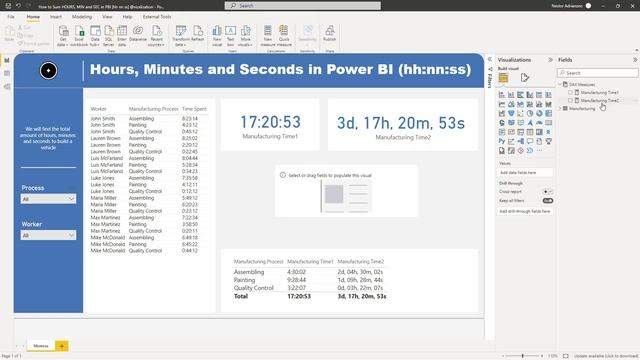Switch to Data view in sidebar

pos(7,73)
